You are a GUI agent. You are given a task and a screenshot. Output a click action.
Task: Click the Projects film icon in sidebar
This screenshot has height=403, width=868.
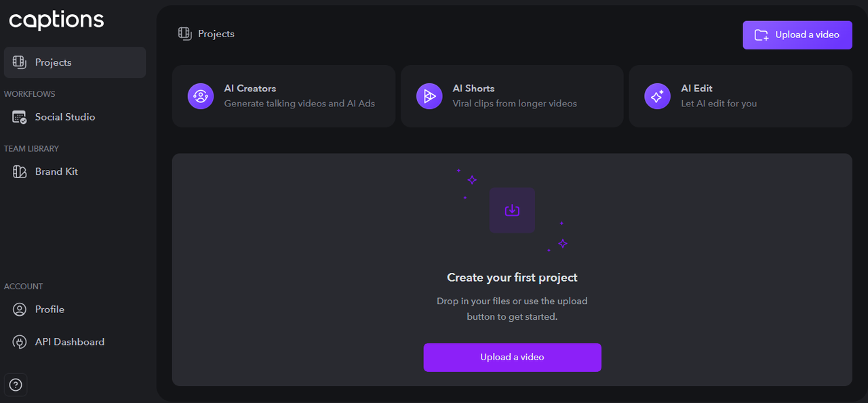point(20,62)
